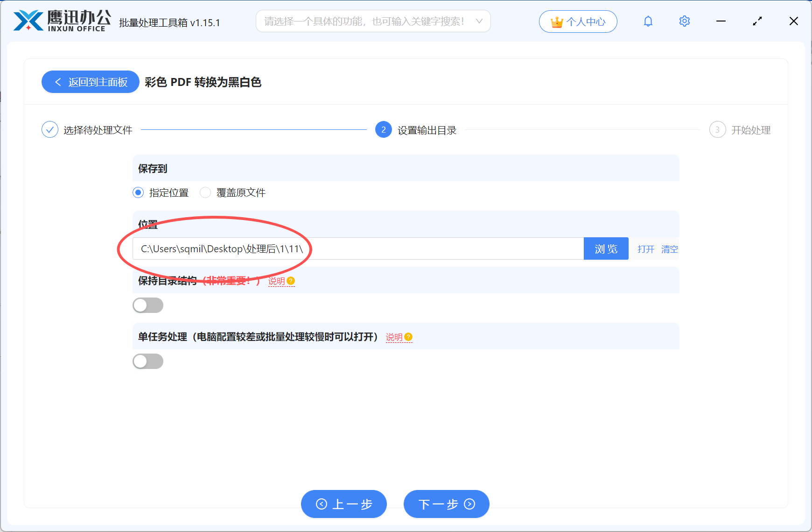Screen dimensions: 812x532
Task: Click the notification bell icon
Action: [x=648, y=21]
